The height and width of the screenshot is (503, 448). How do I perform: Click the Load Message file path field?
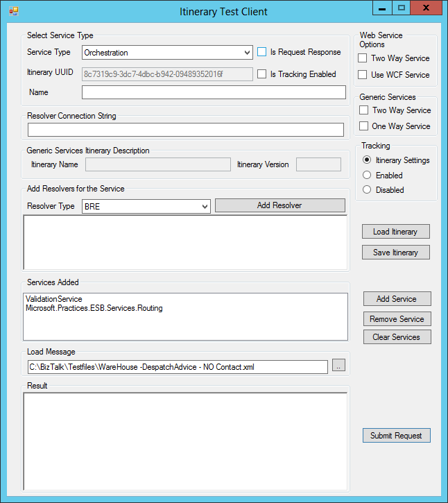click(x=178, y=367)
